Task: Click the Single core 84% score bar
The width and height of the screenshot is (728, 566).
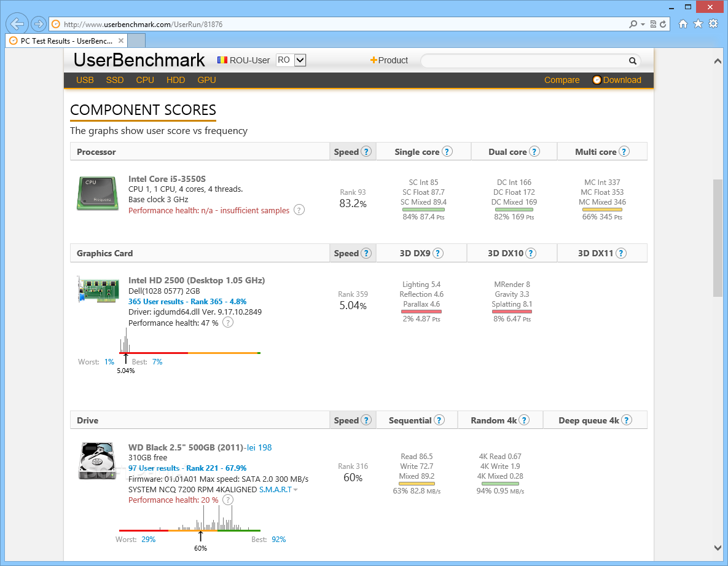Action: click(x=423, y=210)
